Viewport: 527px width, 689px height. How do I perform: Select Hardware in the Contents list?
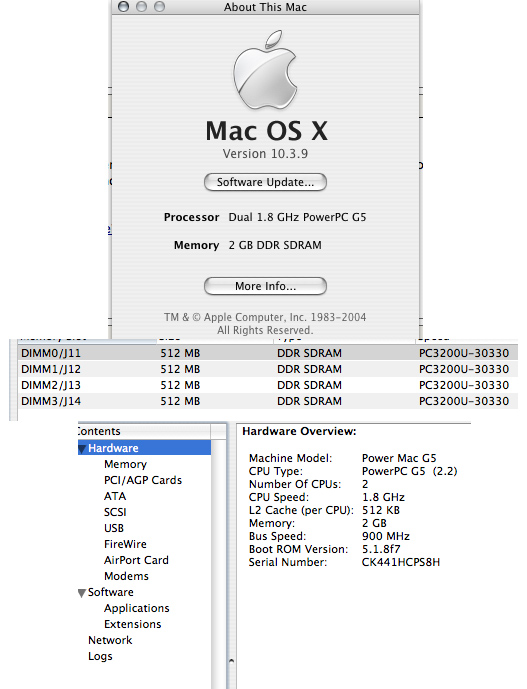click(144, 448)
